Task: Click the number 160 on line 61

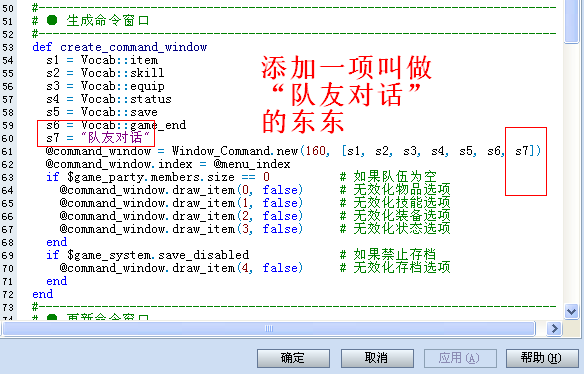Action: pos(315,151)
